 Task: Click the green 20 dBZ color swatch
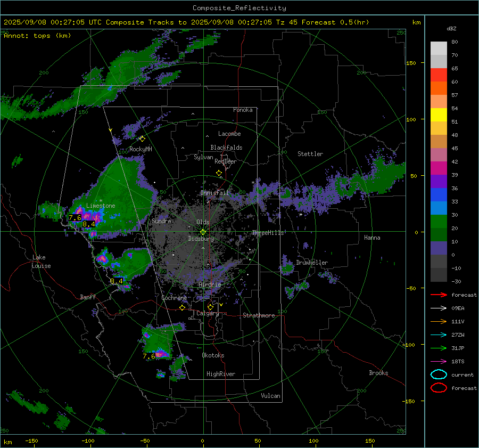[439, 222]
